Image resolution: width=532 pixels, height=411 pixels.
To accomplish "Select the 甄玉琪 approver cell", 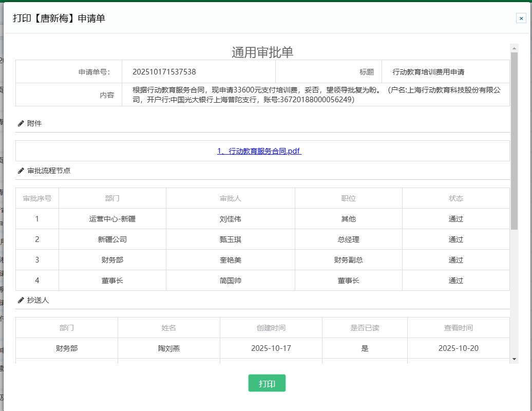I will (x=230, y=239).
